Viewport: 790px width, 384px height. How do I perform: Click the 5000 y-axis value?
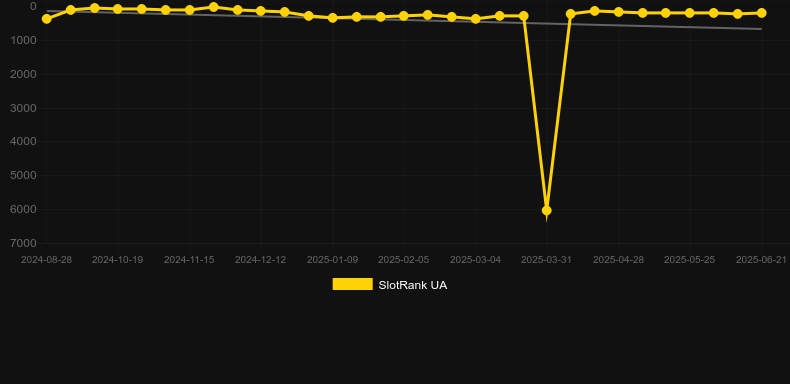23,175
